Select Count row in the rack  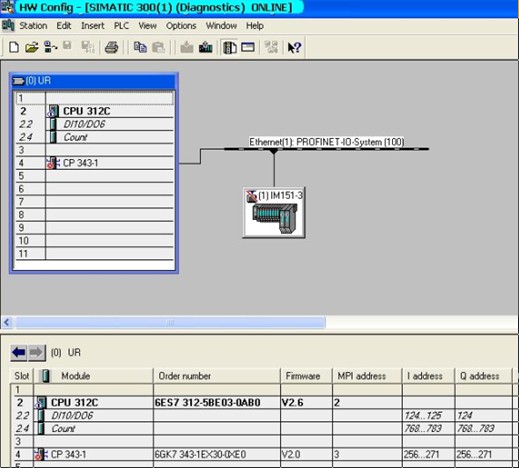point(95,137)
